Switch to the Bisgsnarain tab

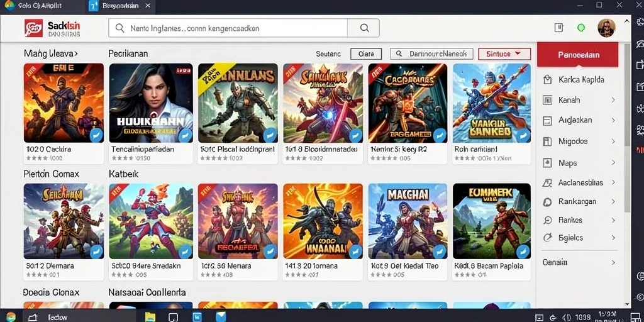click(x=120, y=6)
